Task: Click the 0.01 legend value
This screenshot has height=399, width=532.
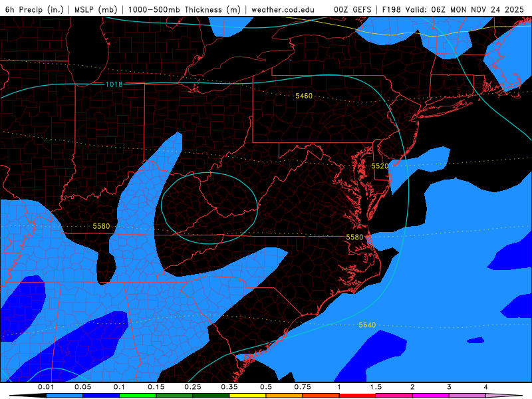Action: [x=46, y=387]
